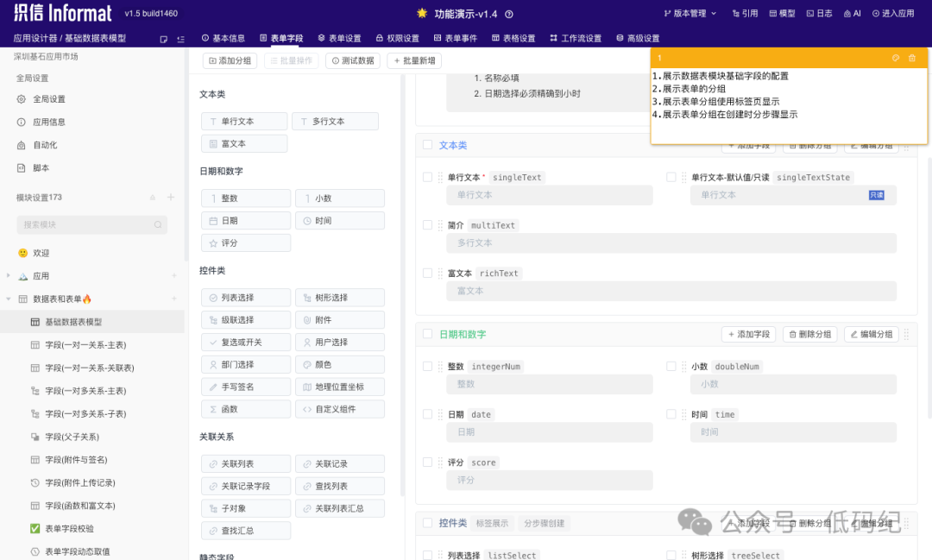The width and height of the screenshot is (932, 560).
Task: Click the plus icon next to 模块设置173
Action: tap(171, 198)
